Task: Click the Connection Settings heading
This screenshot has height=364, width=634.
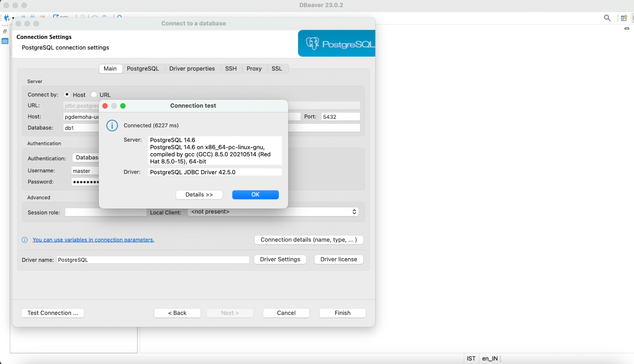Action: [44, 37]
